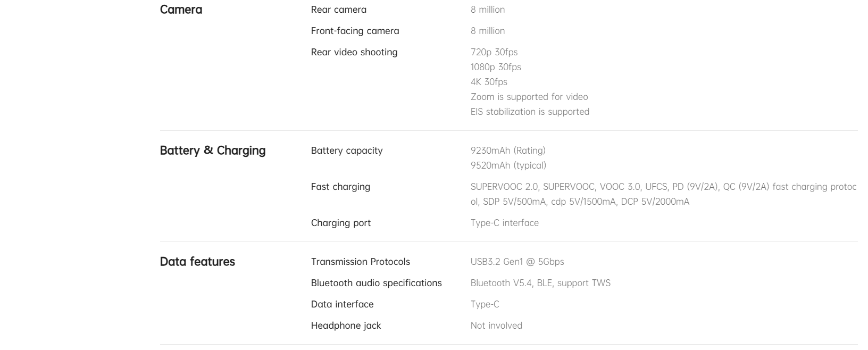Click the Type-C interface value
This screenshot has height=350, width=868.
[505, 223]
